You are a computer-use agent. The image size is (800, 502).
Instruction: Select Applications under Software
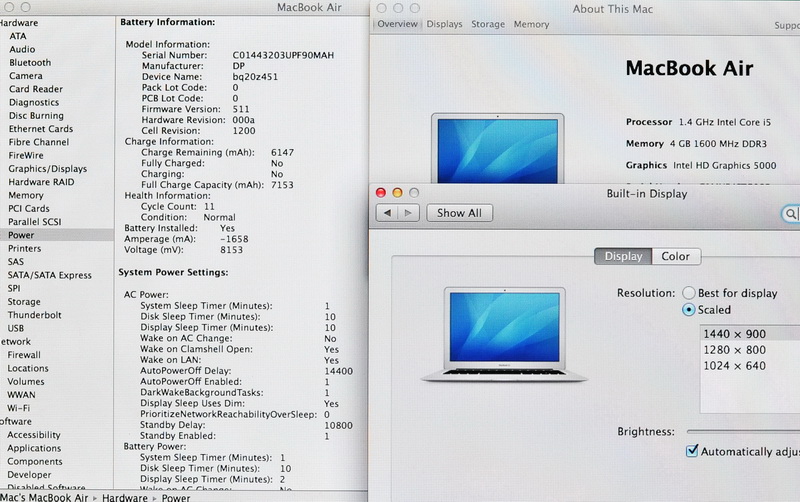(x=34, y=448)
